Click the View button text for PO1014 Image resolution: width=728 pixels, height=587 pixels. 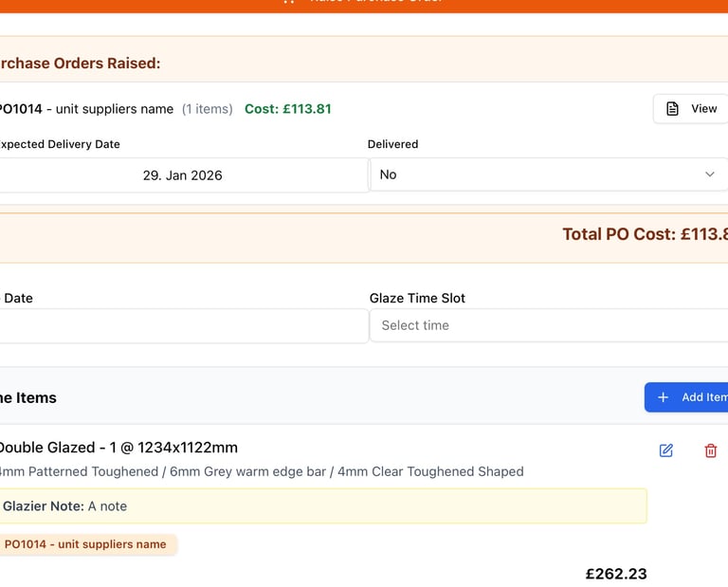pyautogui.click(x=703, y=109)
